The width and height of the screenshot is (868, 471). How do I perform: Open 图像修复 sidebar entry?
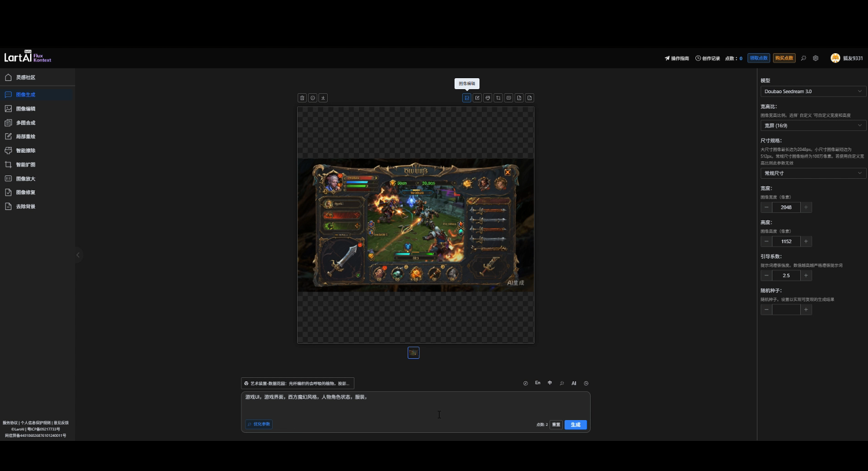37,192
